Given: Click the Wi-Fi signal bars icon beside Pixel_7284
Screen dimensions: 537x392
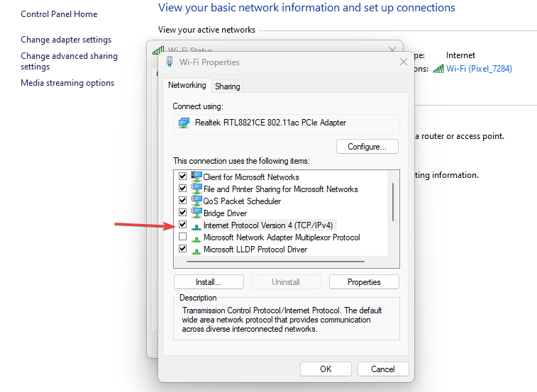Looking at the screenshot, I should point(438,69).
